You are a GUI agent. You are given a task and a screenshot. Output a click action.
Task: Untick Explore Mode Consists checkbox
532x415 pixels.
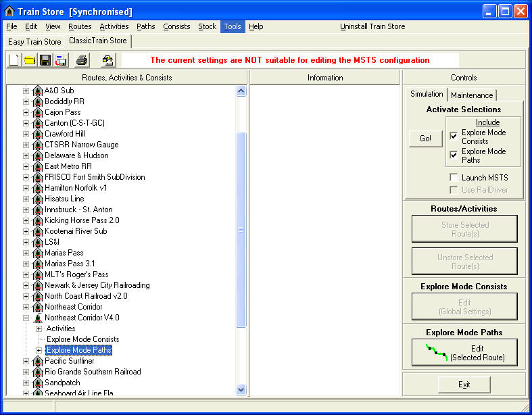pos(454,136)
